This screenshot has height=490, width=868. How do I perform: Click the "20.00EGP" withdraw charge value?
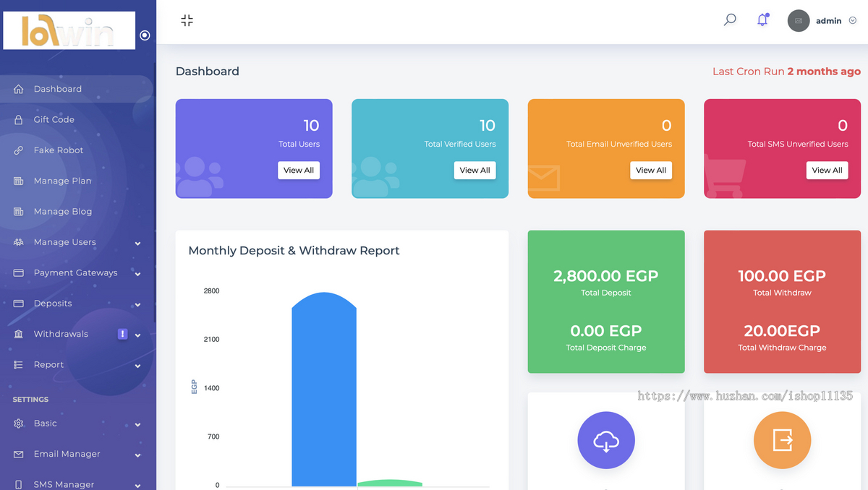pos(782,331)
